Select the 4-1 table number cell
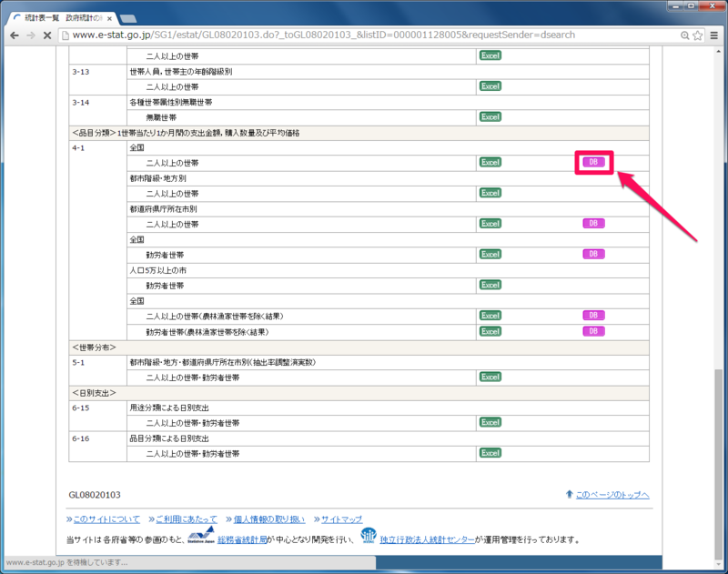The height and width of the screenshot is (574, 728). [98, 240]
